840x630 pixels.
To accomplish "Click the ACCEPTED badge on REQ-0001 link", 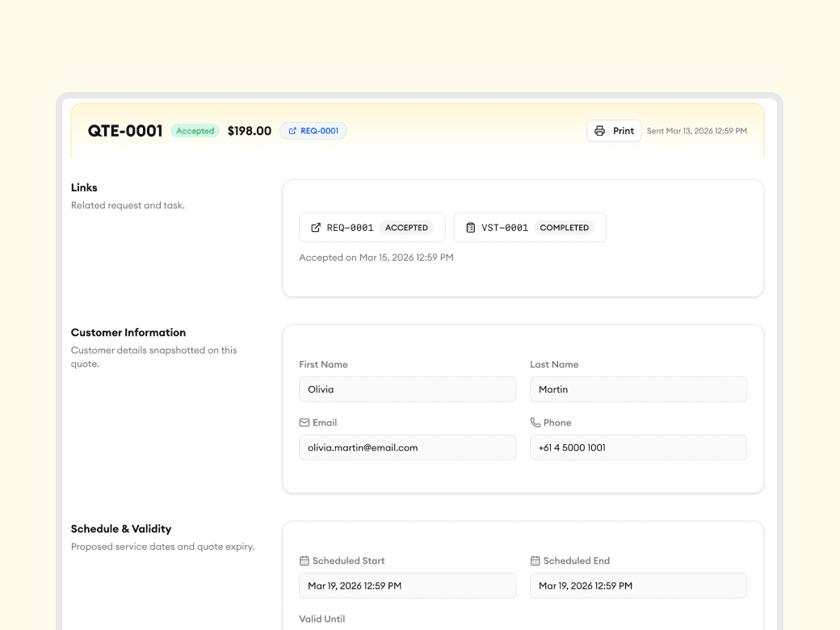I will point(406,228).
